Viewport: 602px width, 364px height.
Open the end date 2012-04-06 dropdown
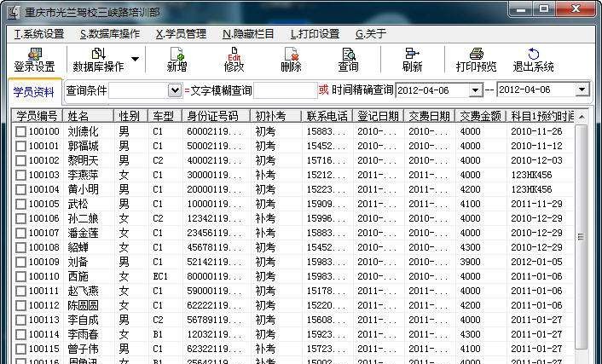pyautogui.click(x=582, y=90)
